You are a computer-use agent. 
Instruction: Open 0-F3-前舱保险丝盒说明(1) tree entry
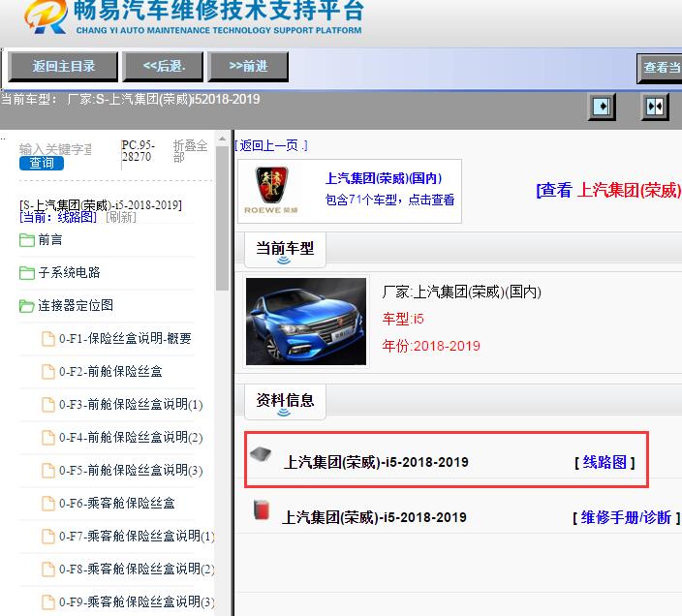click(x=131, y=404)
